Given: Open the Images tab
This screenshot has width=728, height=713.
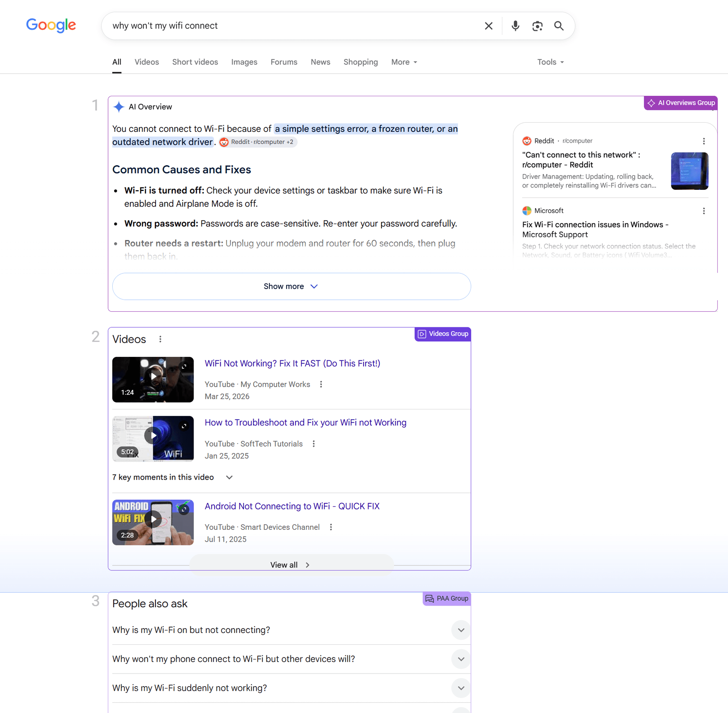Looking at the screenshot, I should (244, 62).
